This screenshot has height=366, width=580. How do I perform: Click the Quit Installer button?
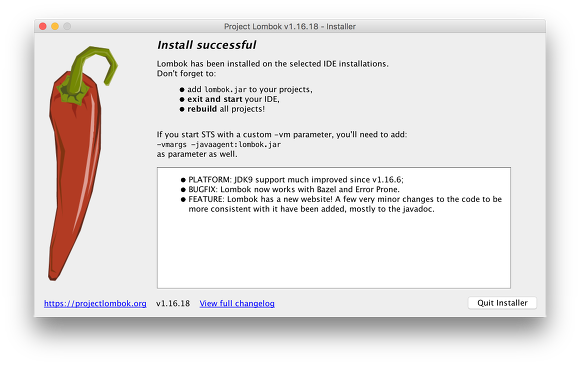tap(502, 303)
